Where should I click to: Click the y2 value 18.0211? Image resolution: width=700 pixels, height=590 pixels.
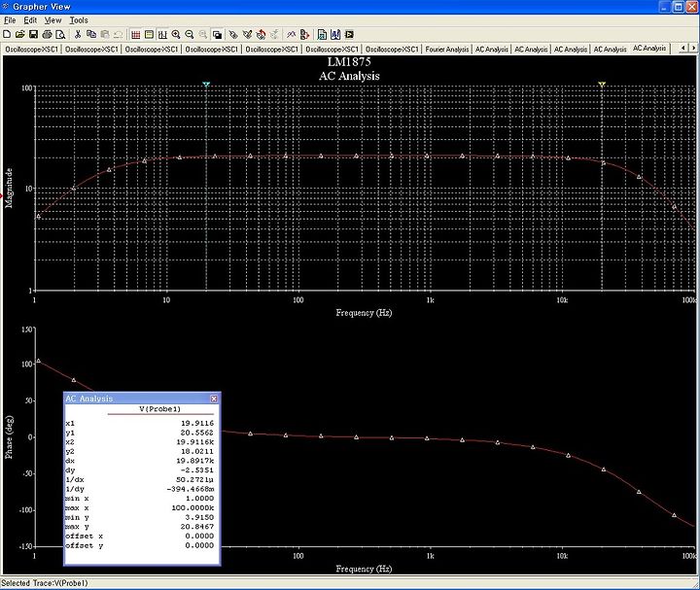[x=197, y=452]
